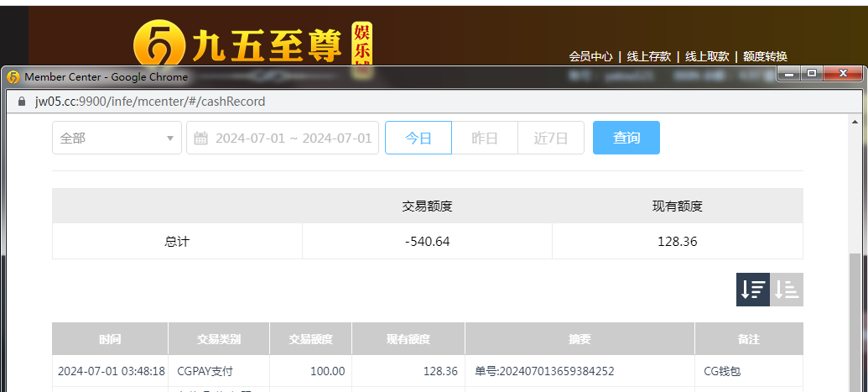The image size is (868, 392).
Task: Click the blue 查询 button
Action: (626, 139)
